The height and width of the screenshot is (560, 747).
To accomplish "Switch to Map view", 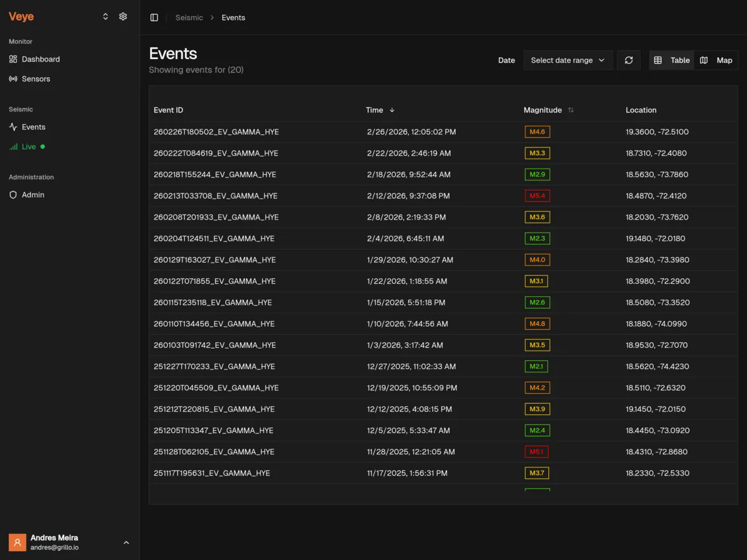I will click(716, 60).
